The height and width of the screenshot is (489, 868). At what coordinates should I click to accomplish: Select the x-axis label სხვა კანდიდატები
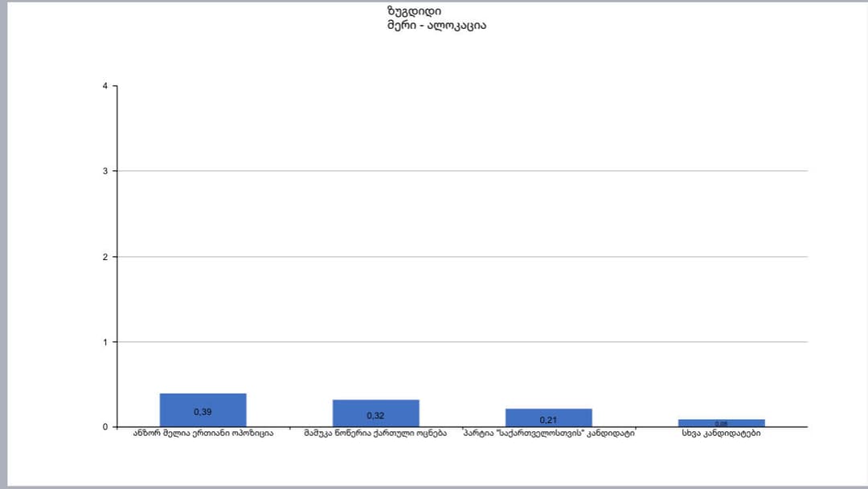tap(721, 434)
